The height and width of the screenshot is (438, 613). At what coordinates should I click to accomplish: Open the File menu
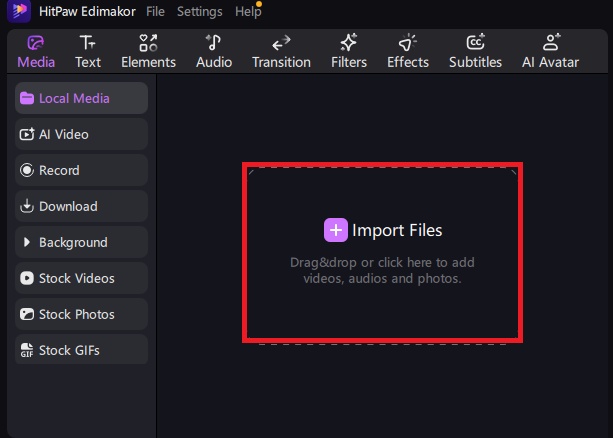click(155, 12)
